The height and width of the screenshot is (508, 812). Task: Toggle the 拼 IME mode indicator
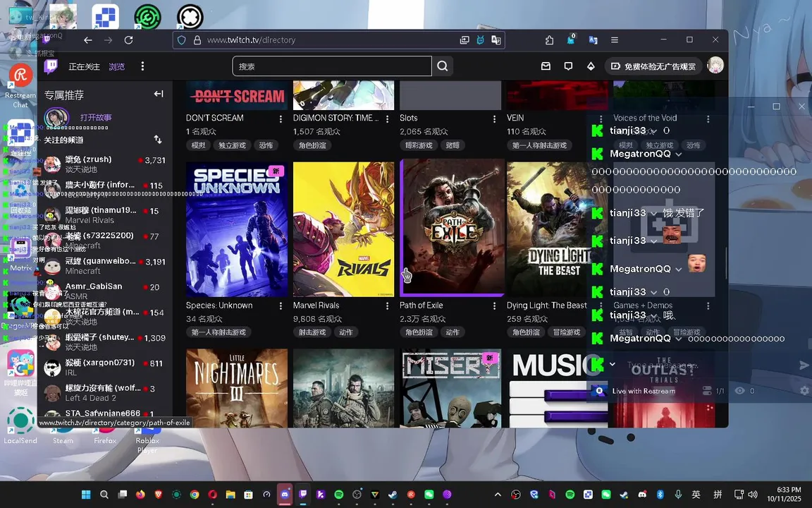click(718, 495)
